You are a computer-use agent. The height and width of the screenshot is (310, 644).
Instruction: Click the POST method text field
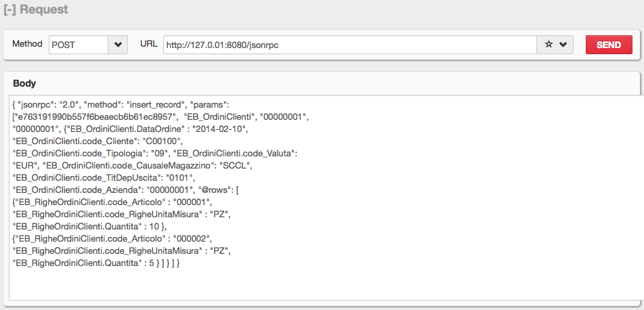click(78, 45)
